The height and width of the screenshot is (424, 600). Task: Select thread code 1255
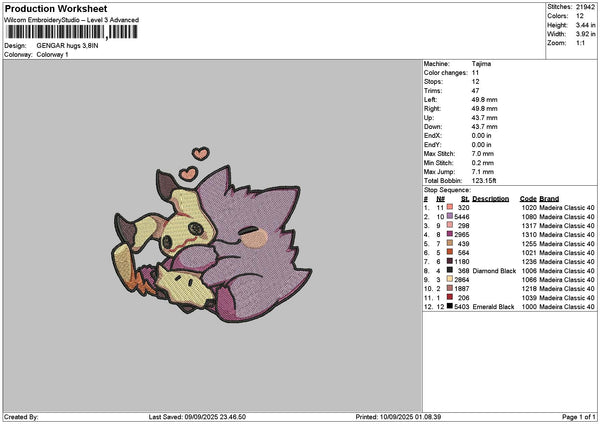tap(529, 244)
